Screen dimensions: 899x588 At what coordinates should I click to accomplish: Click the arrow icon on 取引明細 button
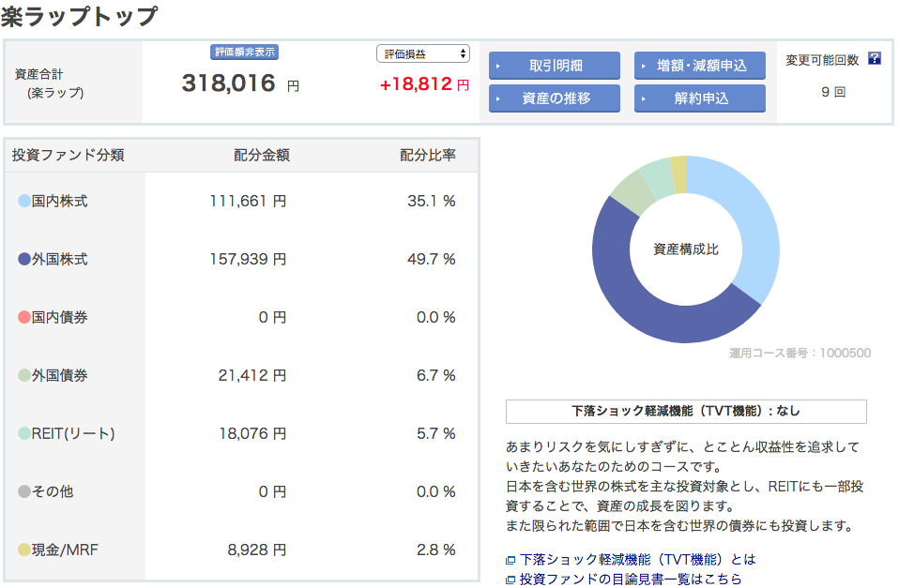point(498,66)
